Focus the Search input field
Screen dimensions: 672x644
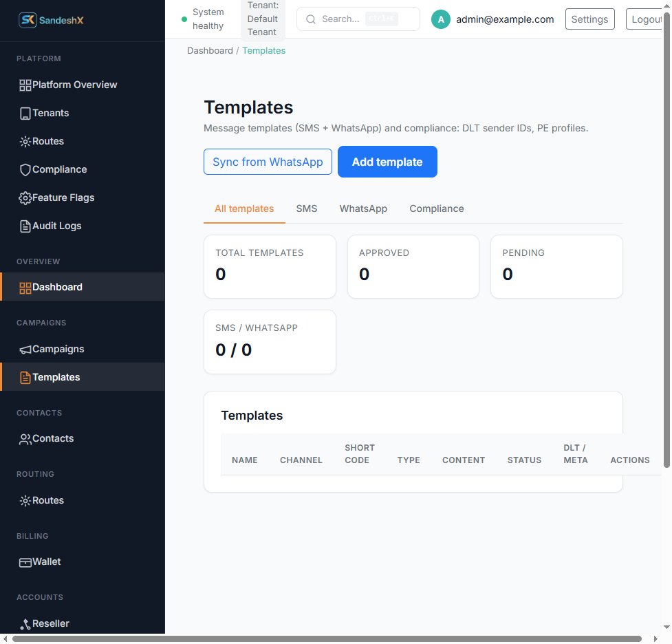(358, 19)
